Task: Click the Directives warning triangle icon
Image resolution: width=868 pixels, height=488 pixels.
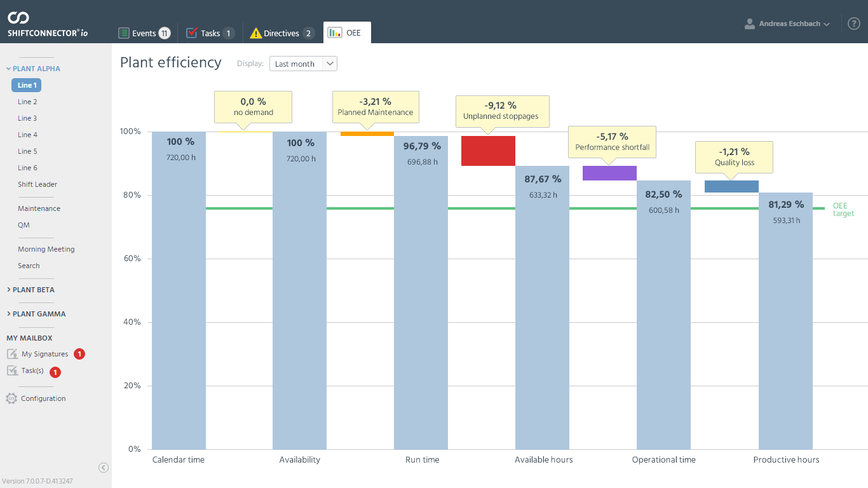Action: click(255, 33)
